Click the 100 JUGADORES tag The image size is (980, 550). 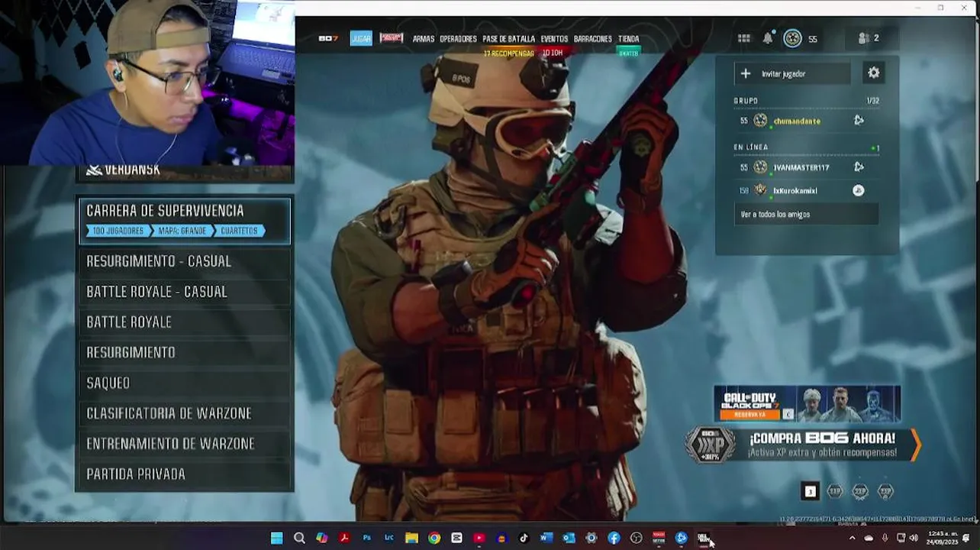click(x=118, y=231)
